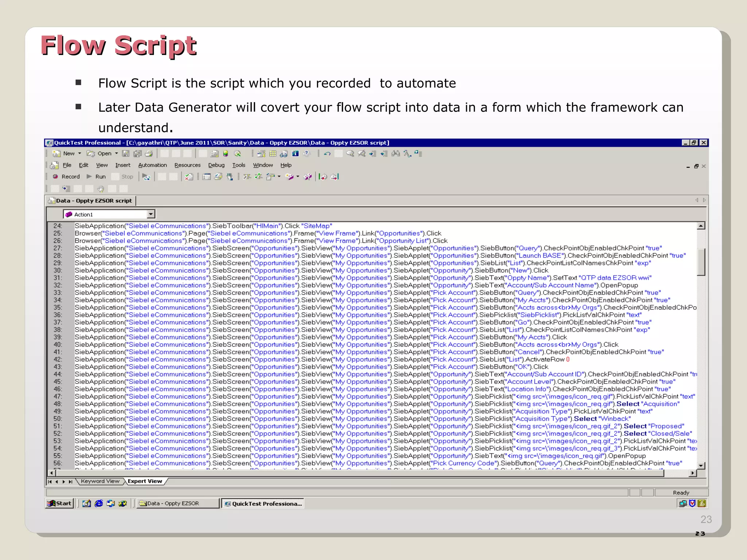Screen dimensions: 747x560
Task: Click shield antivirus tray icon
Action: 692,503
